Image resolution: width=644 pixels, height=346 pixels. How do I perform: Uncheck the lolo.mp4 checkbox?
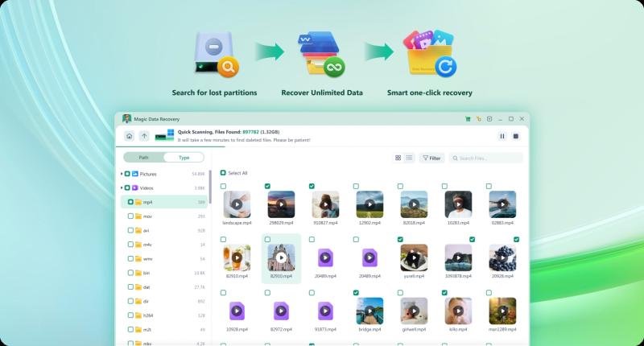(444, 293)
